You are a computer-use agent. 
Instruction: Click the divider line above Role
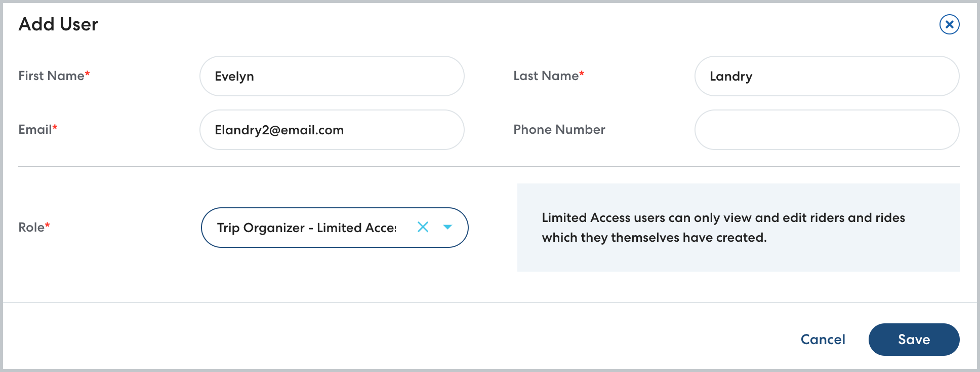[488, 167]
